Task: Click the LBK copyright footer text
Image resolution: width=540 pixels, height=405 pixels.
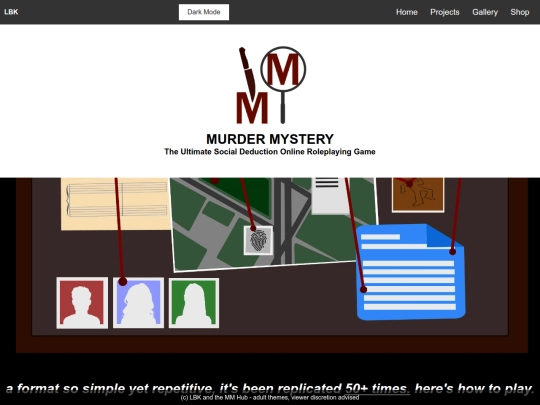Action: click(270, 398)
